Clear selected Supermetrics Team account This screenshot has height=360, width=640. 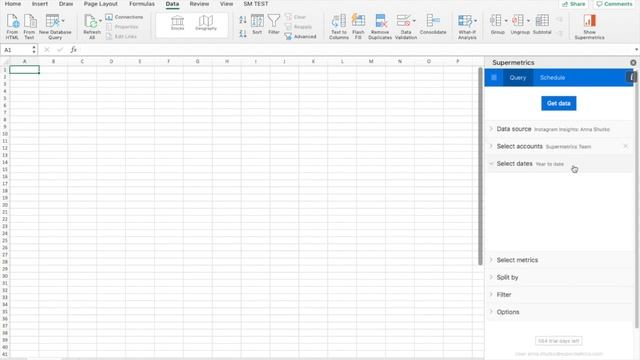[x=625, y=146]
